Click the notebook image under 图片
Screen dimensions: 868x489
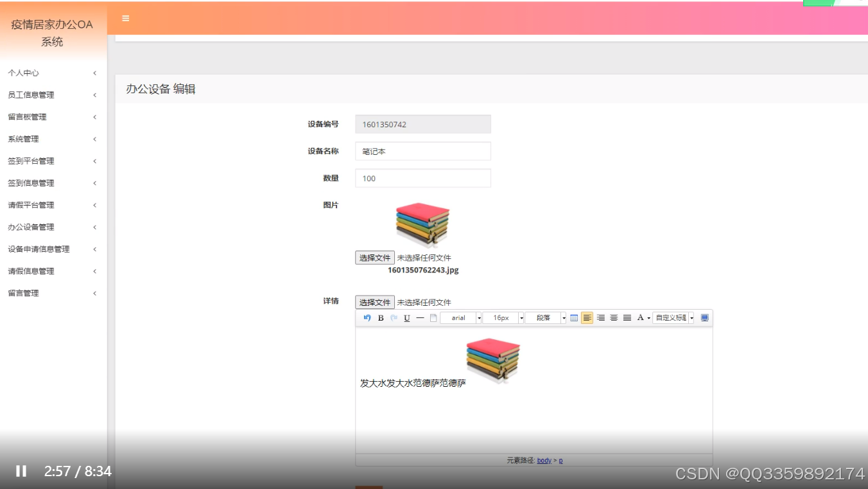pyautogui.click(x=422, y=225)
